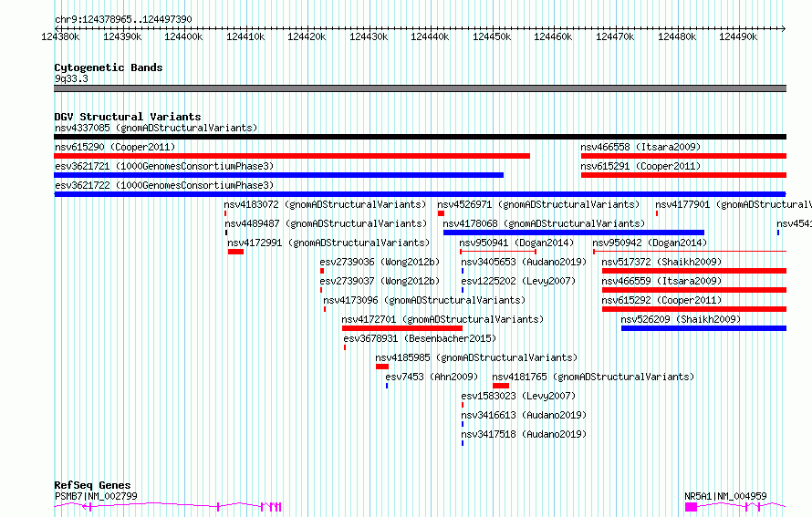Click the red nsv4181765 variant bar
812x517 pixels.
[501, 386]
